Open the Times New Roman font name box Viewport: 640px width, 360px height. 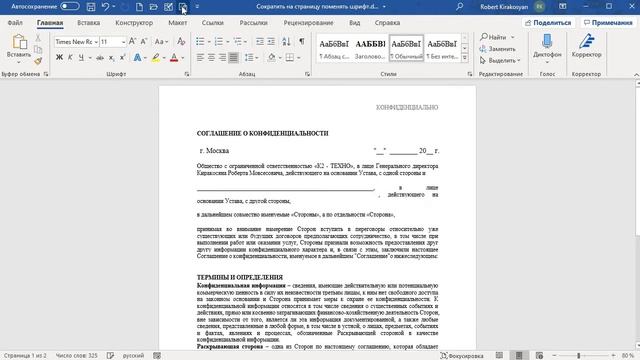pyautogui.click(x=76, y=42)
